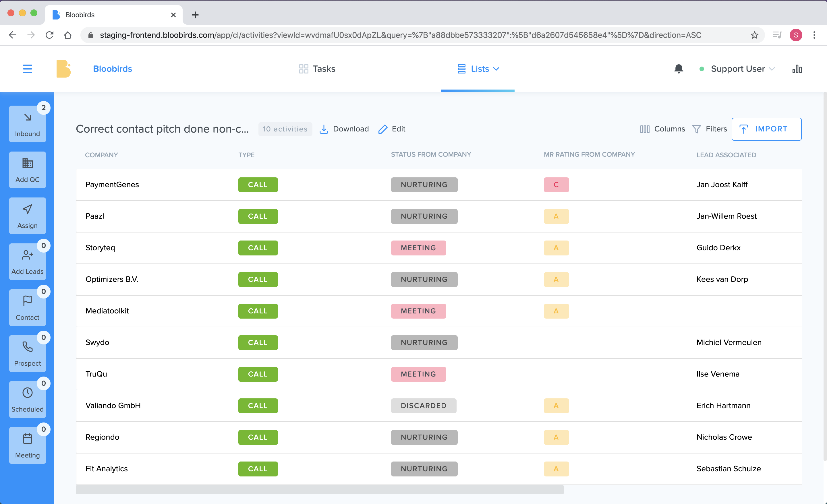Click the MEETING status for Storyteq
Image resolution: width=827 pixels, height=504 pixels.
pyautogui.click(x=418, y=248)
